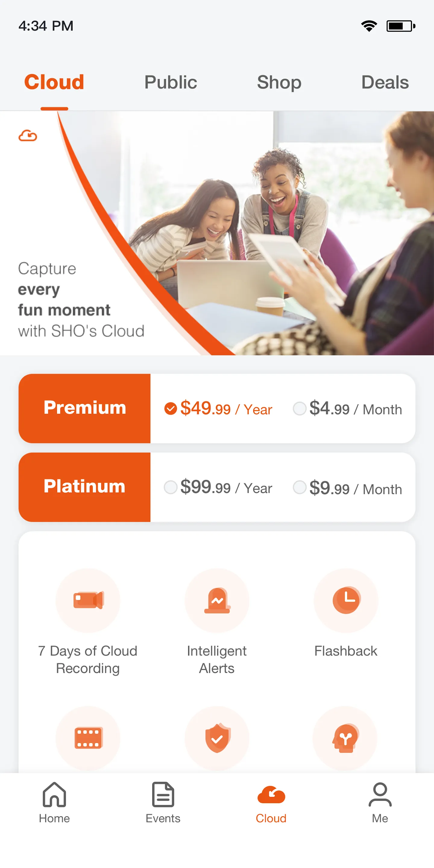
Task: Select Premium $4.99 per Month option
Action: click(348, 409)
